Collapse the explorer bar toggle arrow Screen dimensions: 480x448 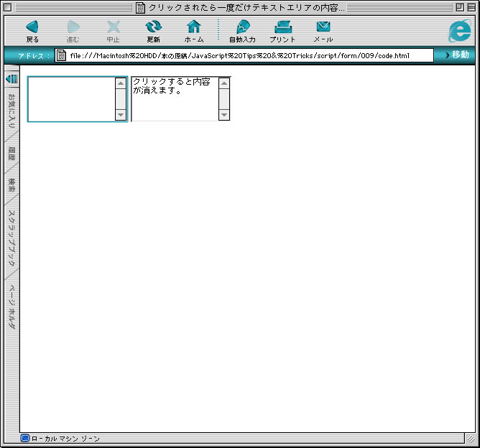(x=11, y=79)
